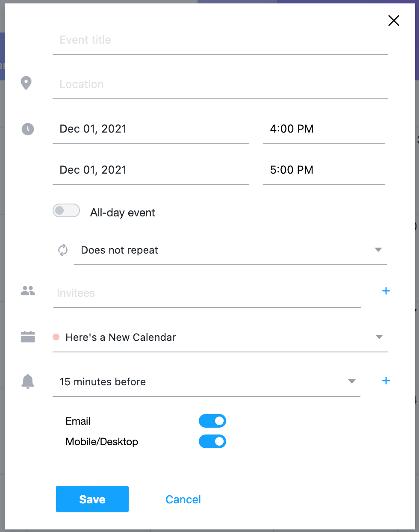The height and width of the screenshot is (532, 419).
Task: Click the Save button
Action: pos(92,499)
